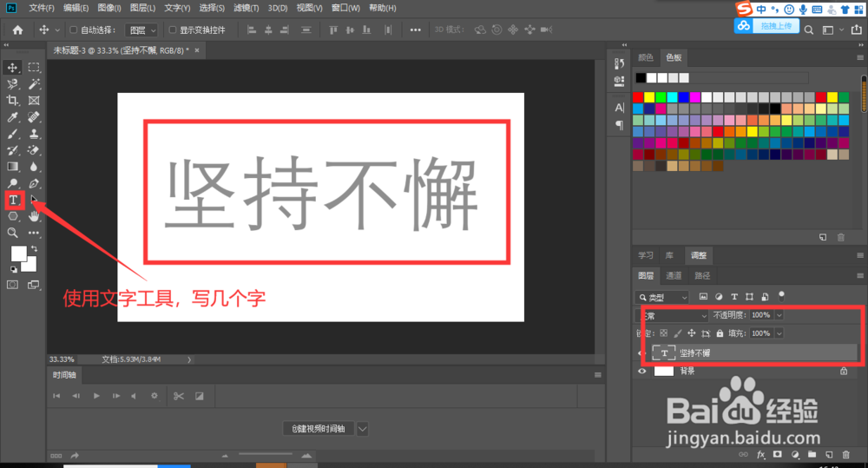Viewport: 868px width, 468px height.
Task: Select the Hand tool
Action: click(x=35, y=216)
